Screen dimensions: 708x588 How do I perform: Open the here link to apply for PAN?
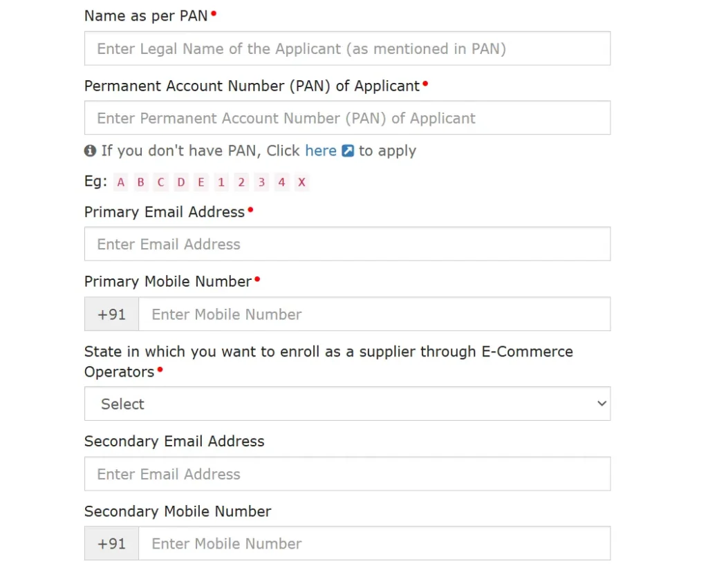320,151
